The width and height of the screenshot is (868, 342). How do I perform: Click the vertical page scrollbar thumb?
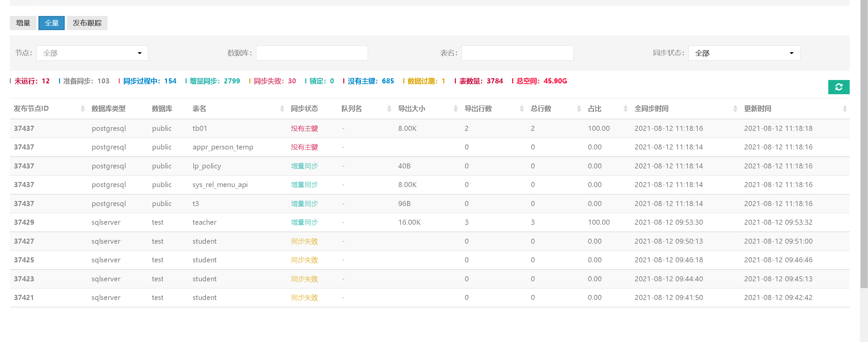click(864, 142)
